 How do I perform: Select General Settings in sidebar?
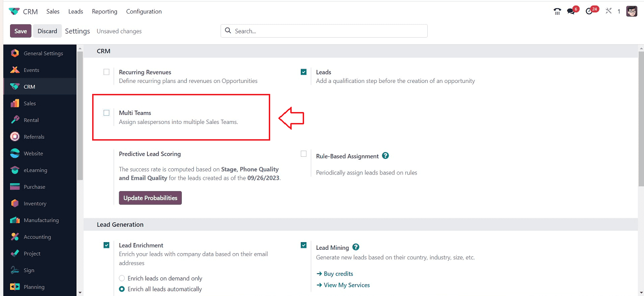pyautogui.click(x=43, y=53)
